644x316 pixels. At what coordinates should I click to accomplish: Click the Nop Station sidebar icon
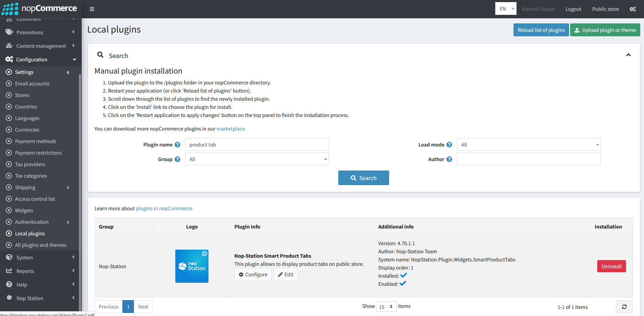(x=9, y=298)
